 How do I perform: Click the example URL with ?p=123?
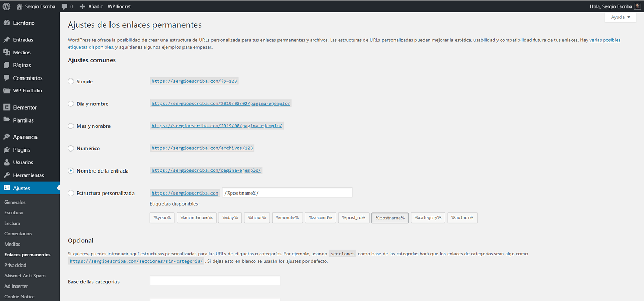pos(194,81)
